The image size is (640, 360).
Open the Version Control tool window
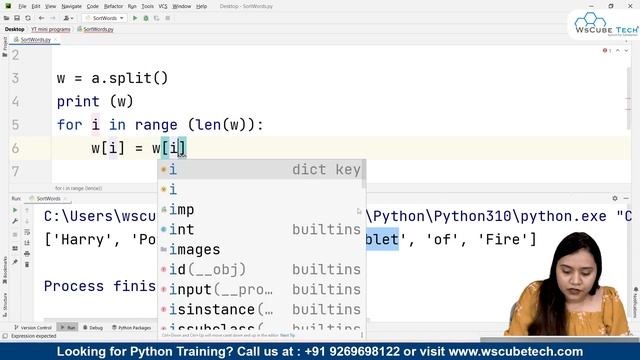point(33,327)
